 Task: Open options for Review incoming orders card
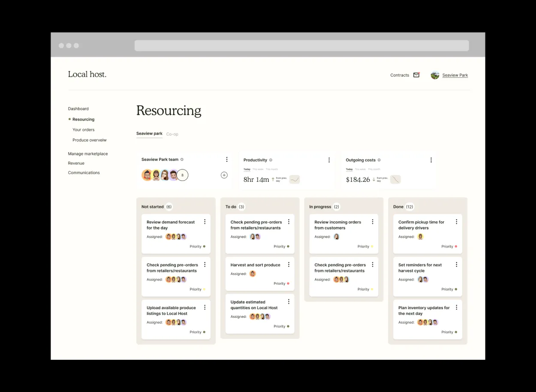(372, 222)
